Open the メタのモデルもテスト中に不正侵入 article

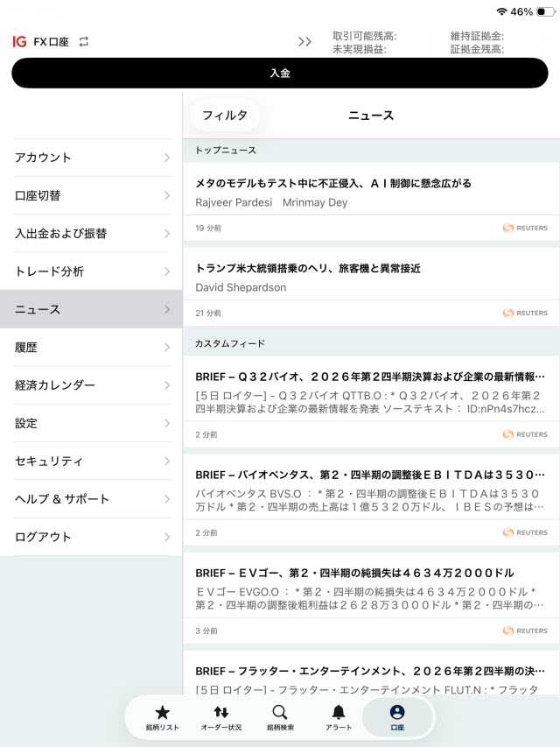pyautogui.click(x=371, y=201)
